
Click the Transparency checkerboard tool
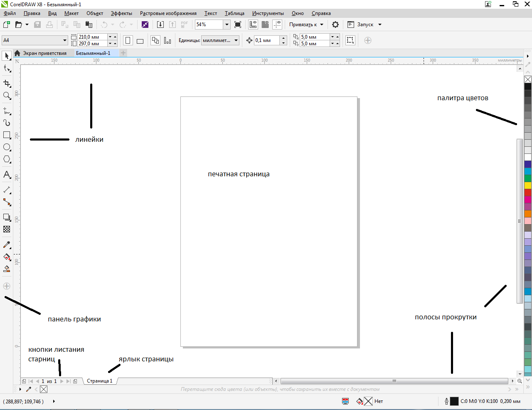[x=7, y=229]
